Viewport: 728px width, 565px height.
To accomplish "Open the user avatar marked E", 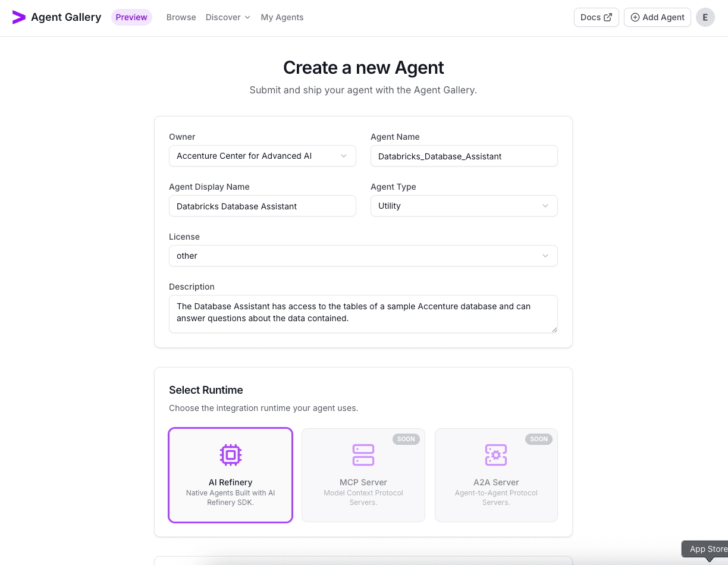I will pos(705,17).
